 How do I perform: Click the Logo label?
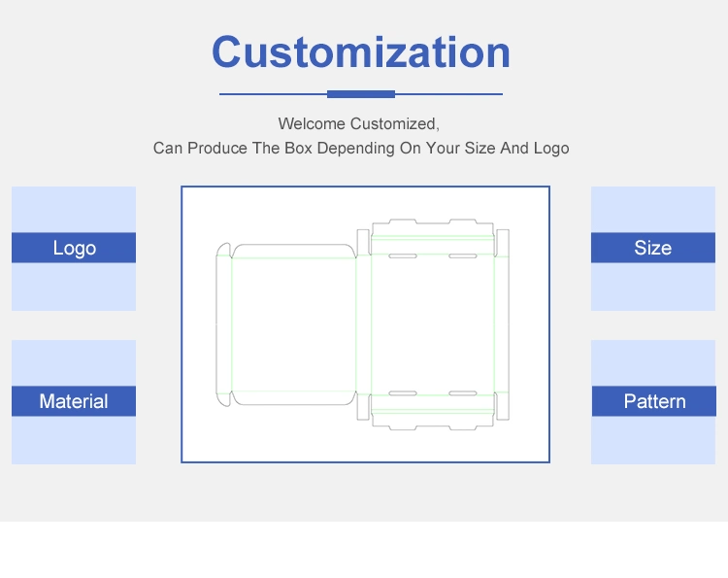(74, 248)
